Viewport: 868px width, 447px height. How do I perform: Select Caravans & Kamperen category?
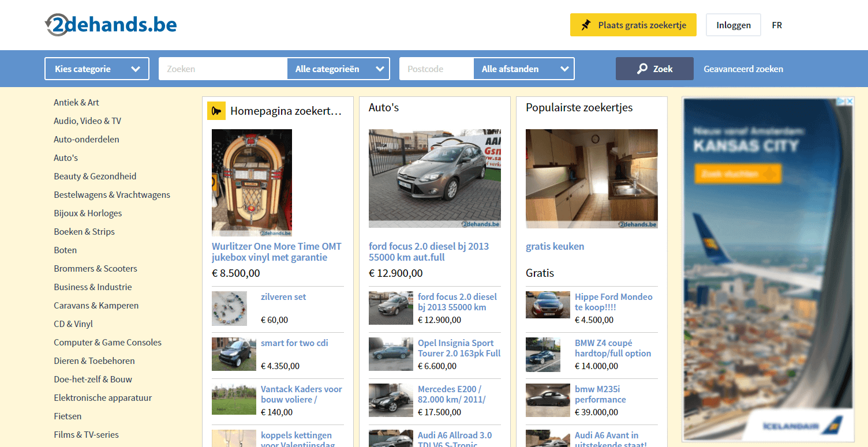(x=96, y=305)
